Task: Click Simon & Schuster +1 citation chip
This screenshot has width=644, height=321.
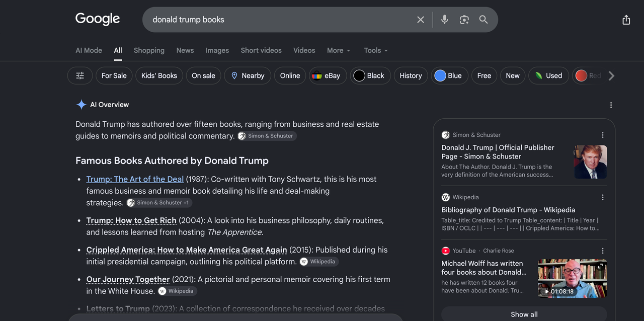Action: (159, 203)
